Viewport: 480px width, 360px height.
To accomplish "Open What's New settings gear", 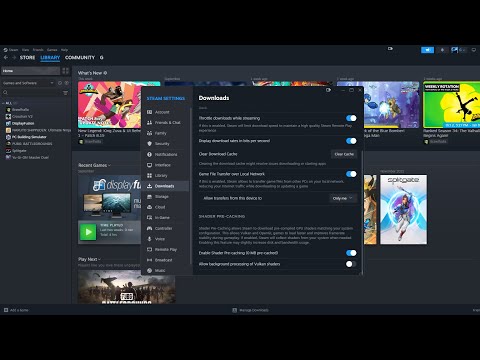I will [105, 73].
